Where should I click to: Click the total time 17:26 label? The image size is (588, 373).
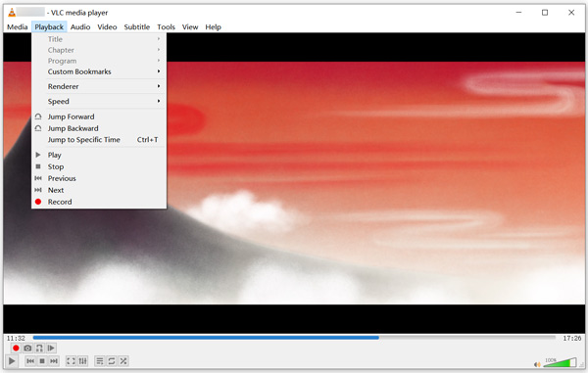click(x=572, y=338)
